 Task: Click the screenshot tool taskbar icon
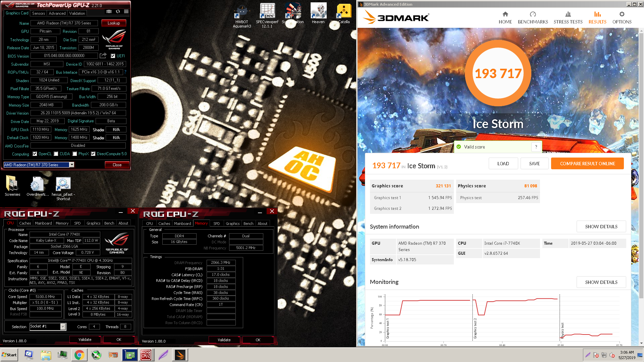pyautogui.click(x=113, y=355)
